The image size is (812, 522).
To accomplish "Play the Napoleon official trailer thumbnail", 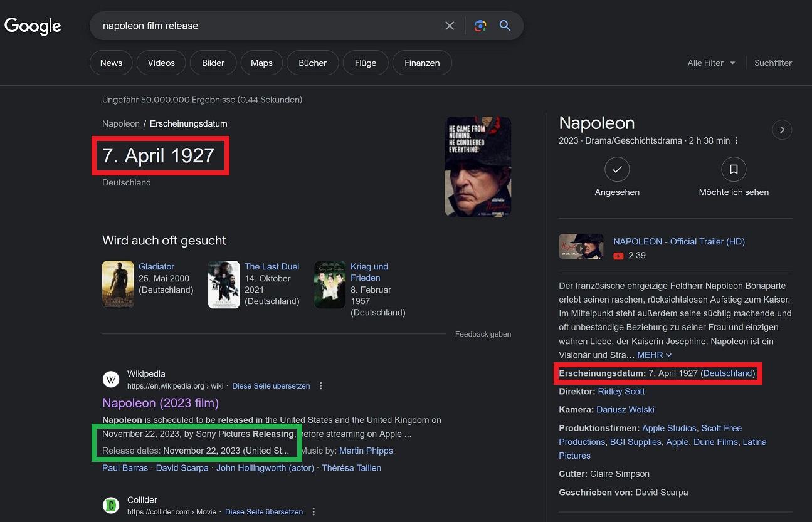I will [x=581, y=247].
